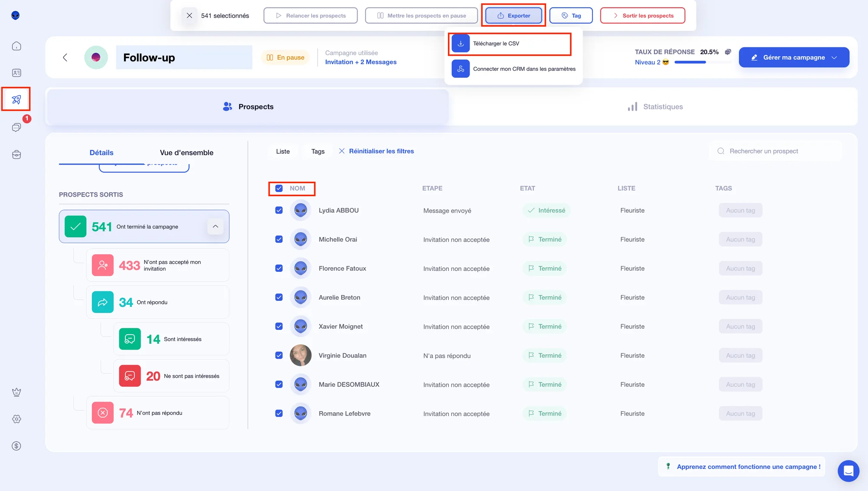This screenshot has width=868, height=491.
Task: Open the Gérer ma campagne dropdown
Action: click(x=794, y=57)
